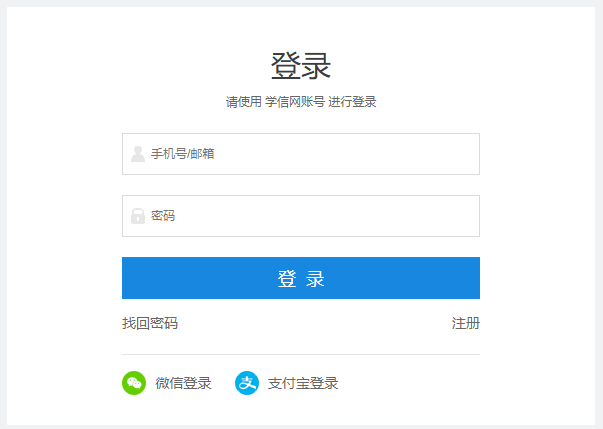The height and width of the screenshot is (429, 603).
Task: Click the blue Alipay logo icon
Action: pos(247,383)
